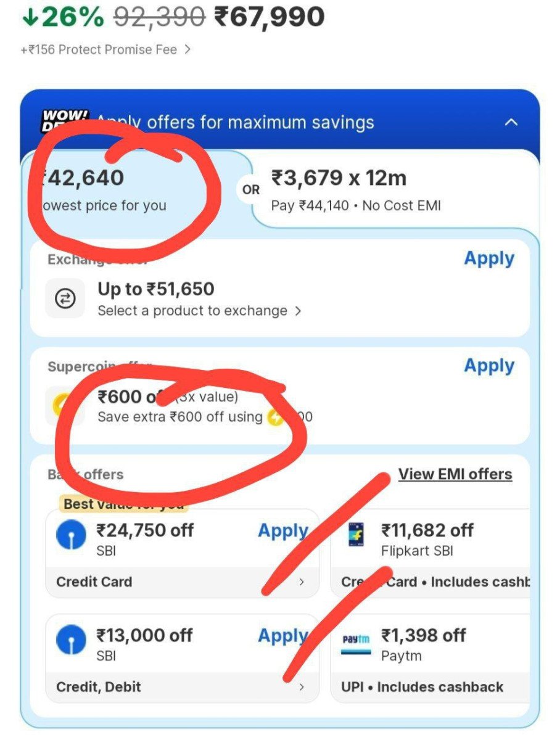This screenshot has width=560, height=740.
Task: Click the Flipkart SBI card icon
Action: [356, 535]
